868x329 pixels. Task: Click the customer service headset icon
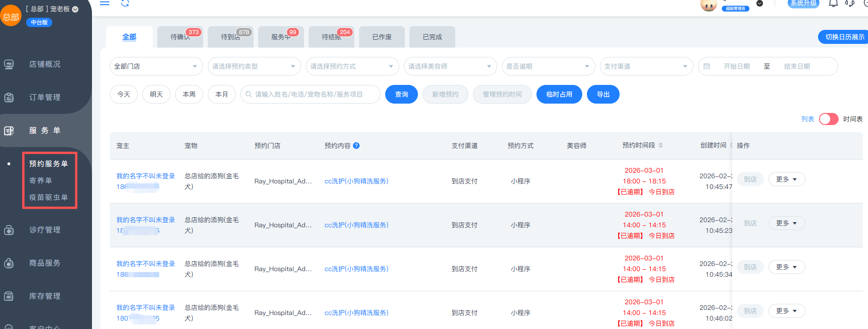(x=850, y=4)
